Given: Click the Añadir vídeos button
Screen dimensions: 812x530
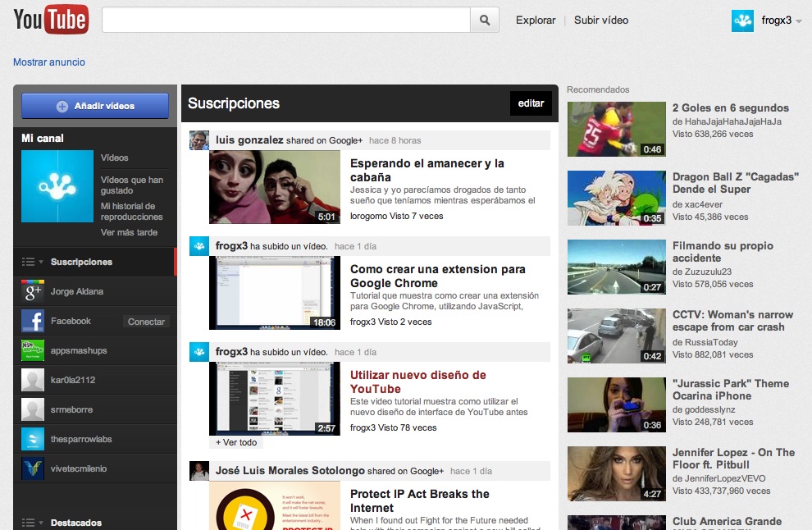Looking at the screenshot, I should [x=94, y=105].
